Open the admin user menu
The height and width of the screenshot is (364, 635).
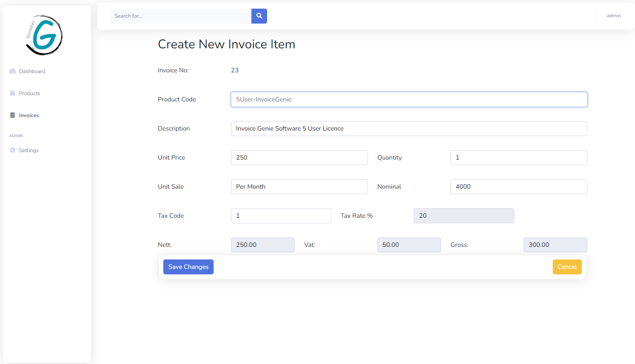614,16
